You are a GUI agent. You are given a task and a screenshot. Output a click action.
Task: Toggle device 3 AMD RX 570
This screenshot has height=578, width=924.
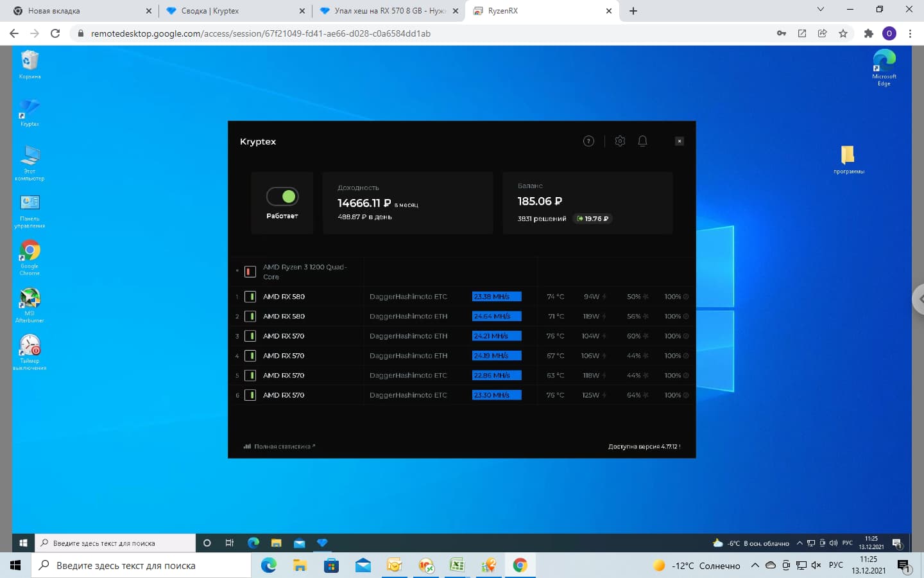(x=250, y=336)
